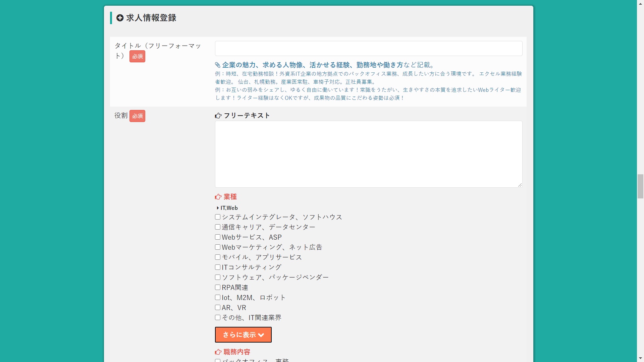This screenshot has height=362, width=644.
Task: Click inside the フリーテキスト textarea
Action: 369,154
